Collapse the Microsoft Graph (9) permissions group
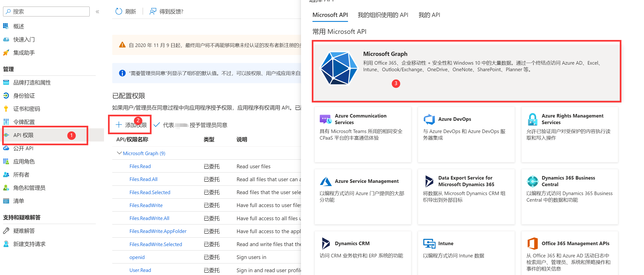The width and height of the screenshot is (644, 275). [119, 153]
